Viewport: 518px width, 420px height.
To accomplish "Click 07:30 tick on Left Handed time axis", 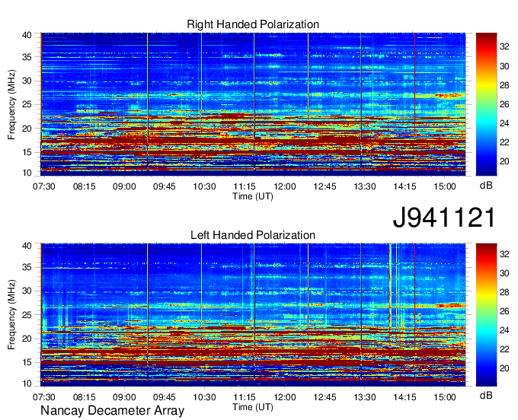I will 44,396.
